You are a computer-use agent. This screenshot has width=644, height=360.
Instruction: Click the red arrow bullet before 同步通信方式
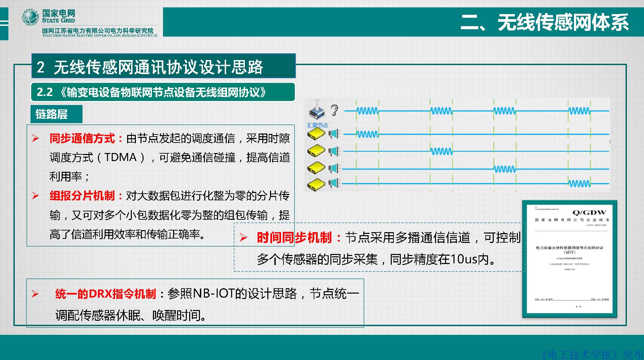36,138
